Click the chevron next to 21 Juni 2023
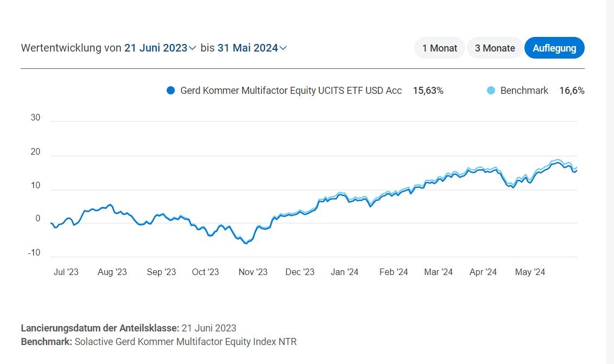The width and height of the screenshot is (614, 364). (192, 48)
